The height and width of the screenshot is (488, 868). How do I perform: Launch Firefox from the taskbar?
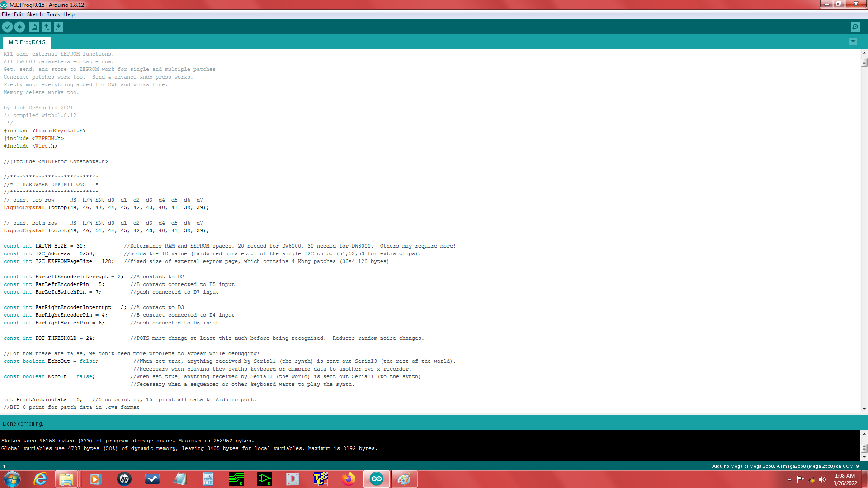tap(349, 479)
